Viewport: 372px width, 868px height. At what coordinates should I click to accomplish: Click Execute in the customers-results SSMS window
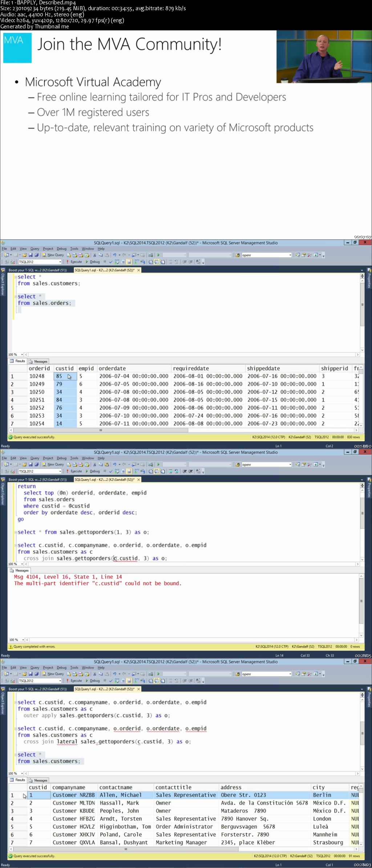[x=74, y=681]
